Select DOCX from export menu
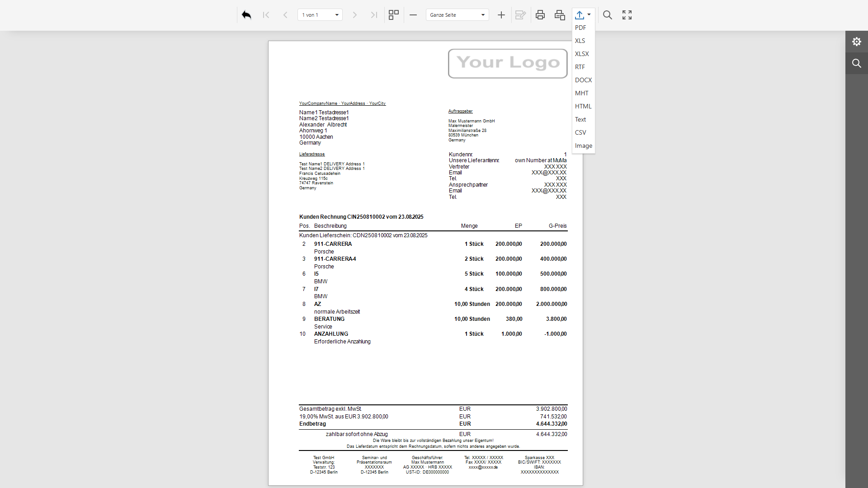This screenshot has width=868, height=488. pyautogui.click(x=583, y=80)
